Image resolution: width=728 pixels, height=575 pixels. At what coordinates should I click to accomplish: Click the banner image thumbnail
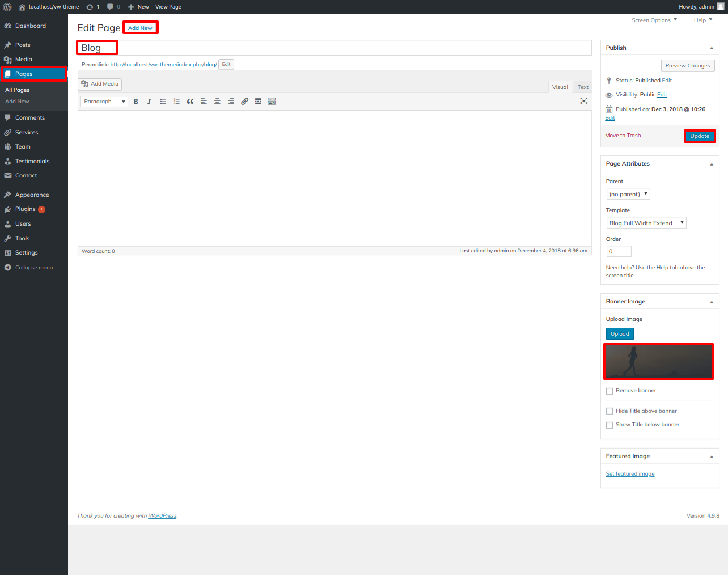(658, 361)
